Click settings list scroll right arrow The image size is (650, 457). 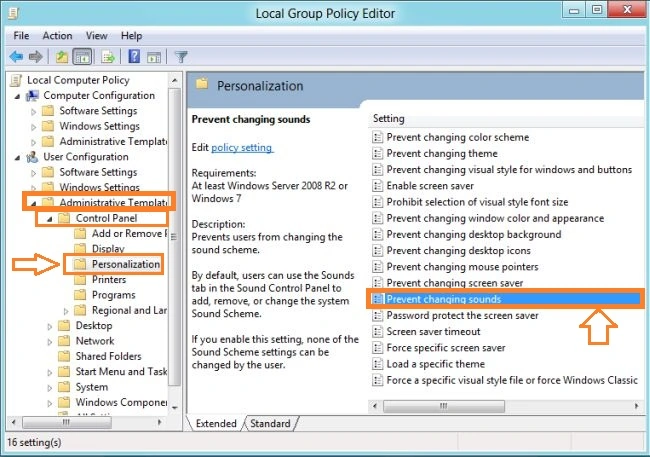pyautogui.click(x=637, y=406)
